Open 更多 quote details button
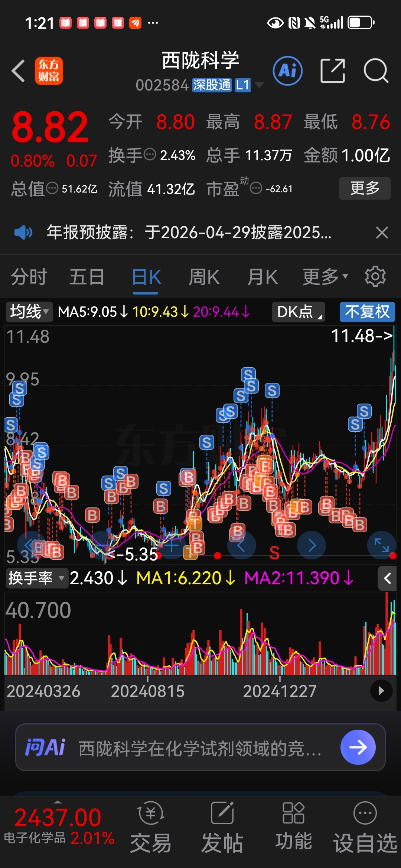 point(365,188)
